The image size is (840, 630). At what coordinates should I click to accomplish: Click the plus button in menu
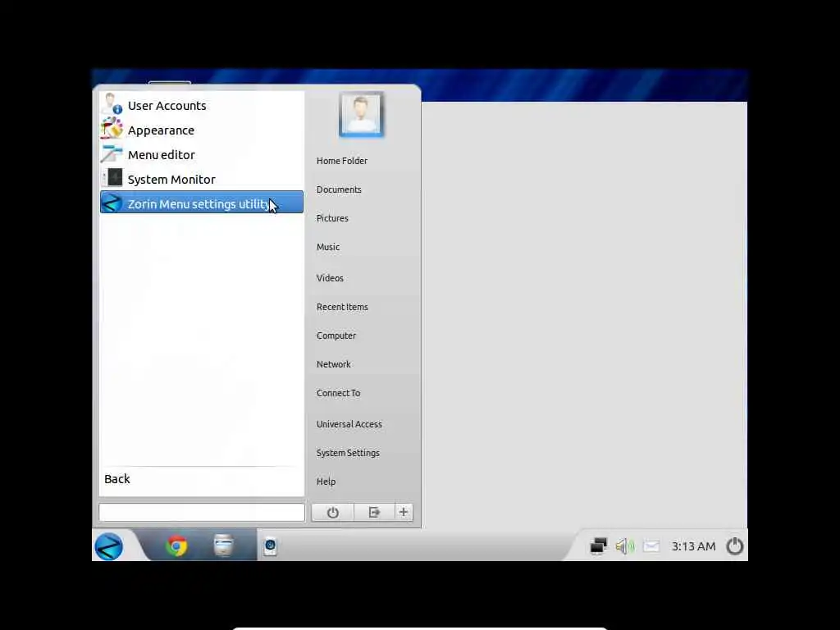tap(404, 513)
